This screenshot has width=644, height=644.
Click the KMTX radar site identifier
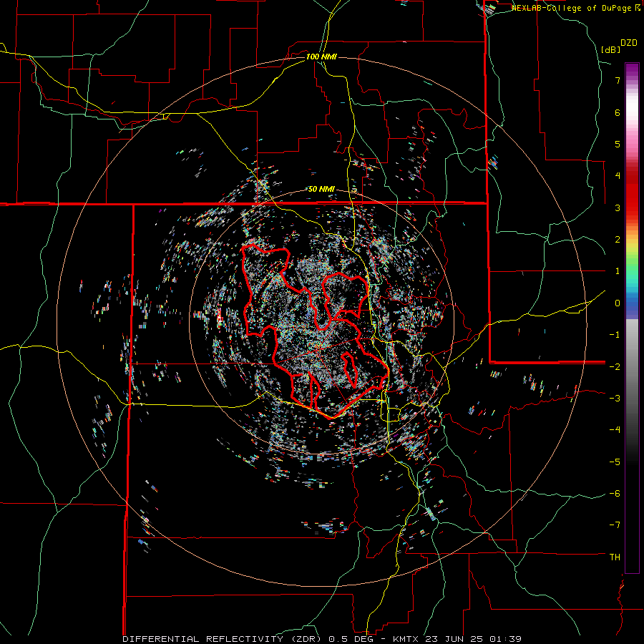tap(406, 639)
